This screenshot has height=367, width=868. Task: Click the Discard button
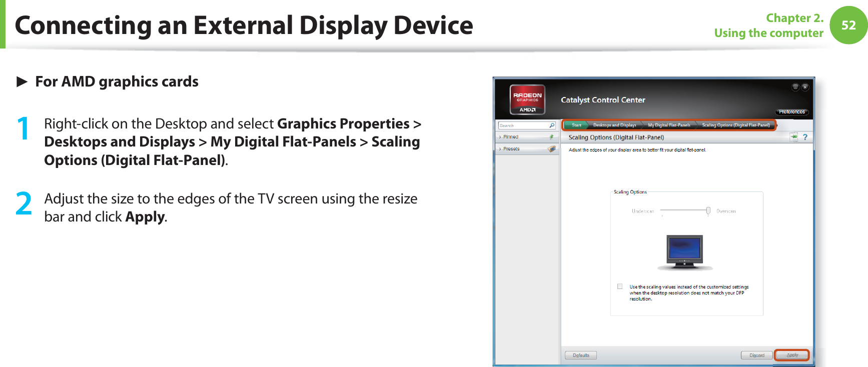coord(757,355)
